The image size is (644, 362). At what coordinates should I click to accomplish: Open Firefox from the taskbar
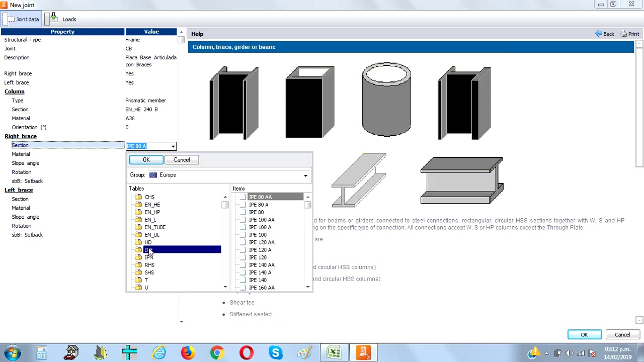pos(188,352)
